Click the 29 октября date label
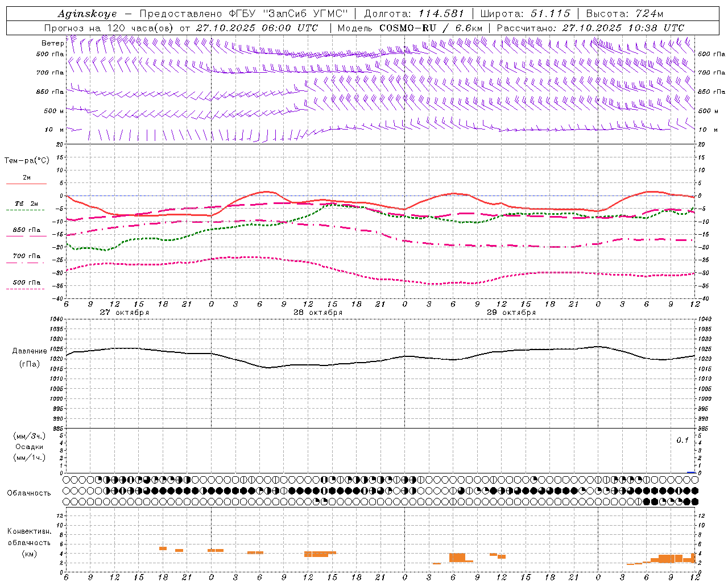 (511, 313)
